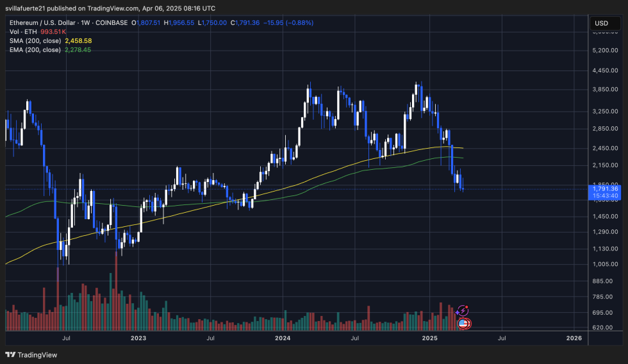The image size is (628, 364).
Task: Select the SMA (200, close) indicator legend
Action: 35,40
